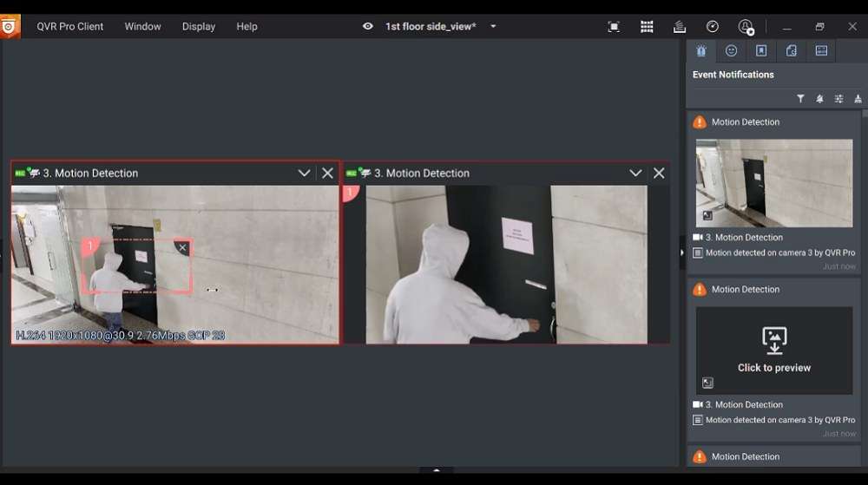868x485 pixels.
Task: Toggle the eye icon beside the view name
Action: (x=368, y=27)
